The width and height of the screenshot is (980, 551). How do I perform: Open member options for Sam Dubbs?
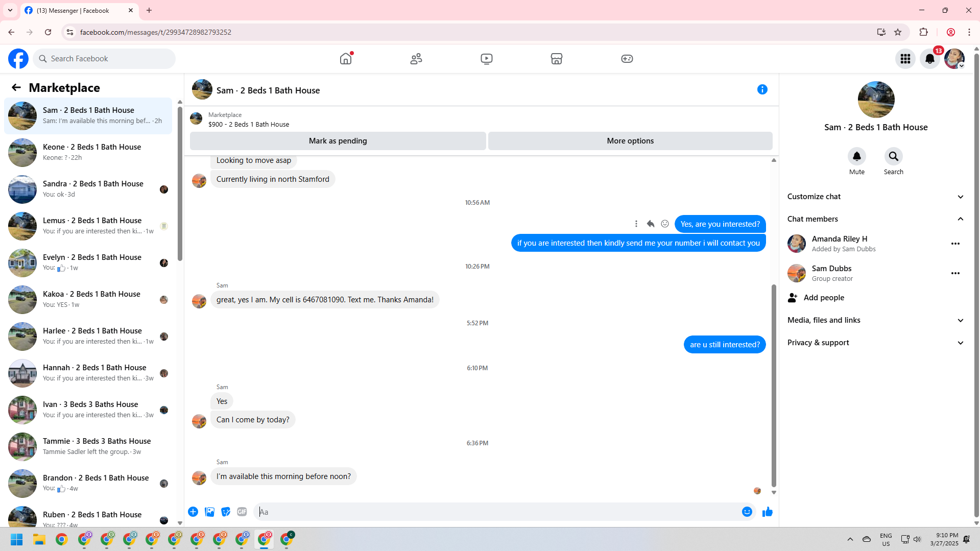coord(955,273)
